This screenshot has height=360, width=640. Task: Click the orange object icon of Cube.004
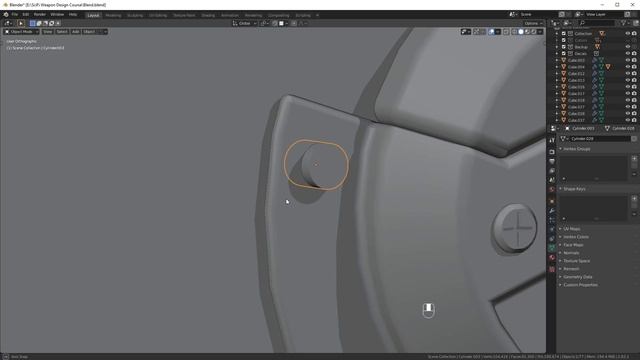click(564, 67)
